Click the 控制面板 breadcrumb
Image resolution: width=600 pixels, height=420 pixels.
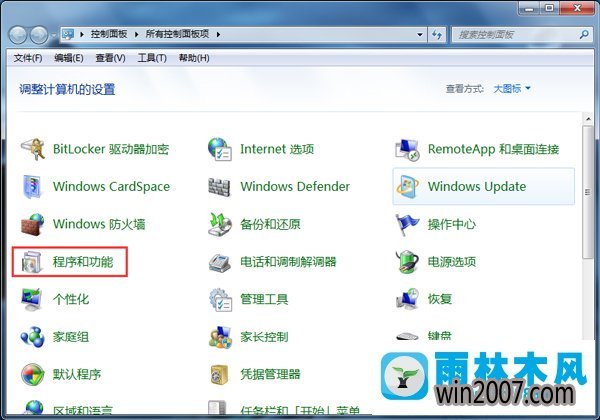point(109,34)
